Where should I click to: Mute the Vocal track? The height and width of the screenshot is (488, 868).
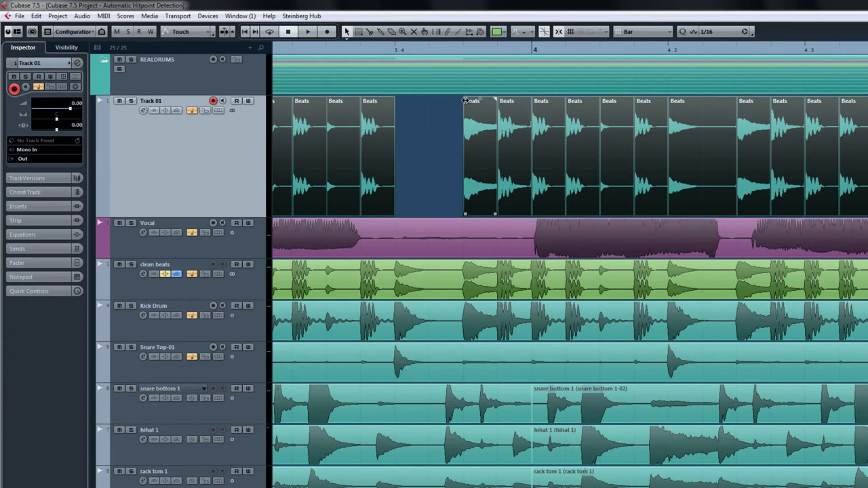(x=119, y=223)
